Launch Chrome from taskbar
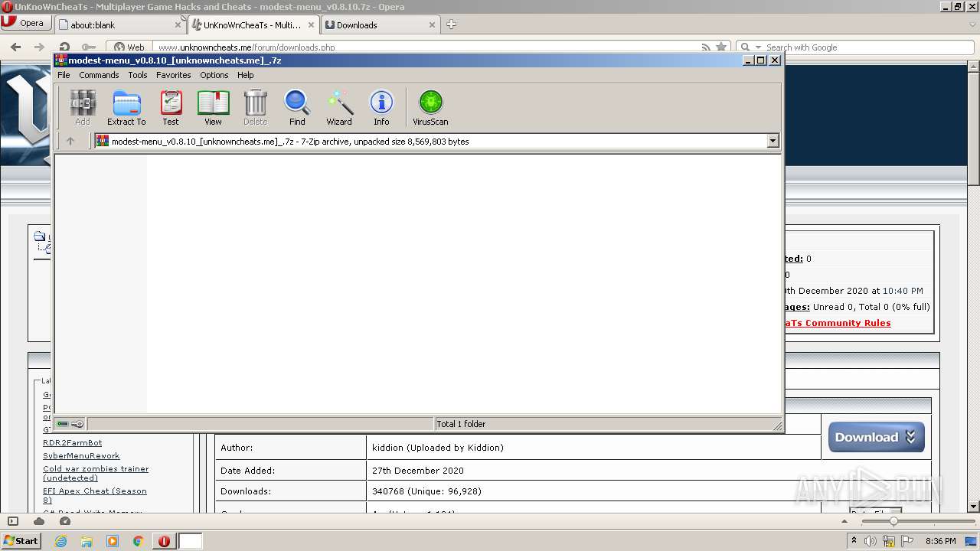The height and width of the screenshot is (551, 980). point(138,541)
